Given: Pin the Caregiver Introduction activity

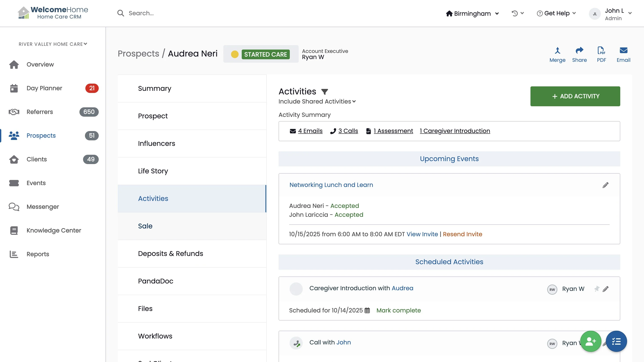Looking at the screenshot, I should [597, 289].
